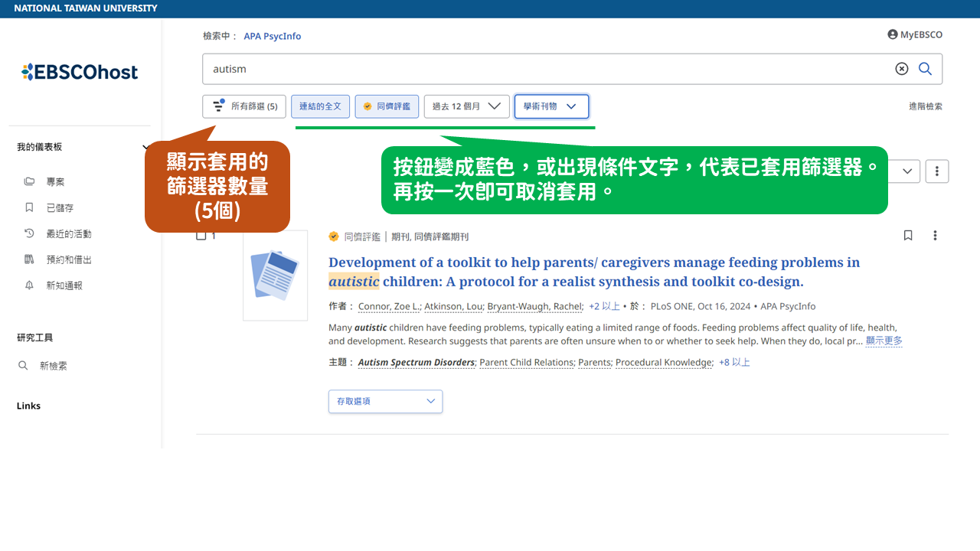
Task: Open the 學術刊物 source type dropdown
Action: 551,106
